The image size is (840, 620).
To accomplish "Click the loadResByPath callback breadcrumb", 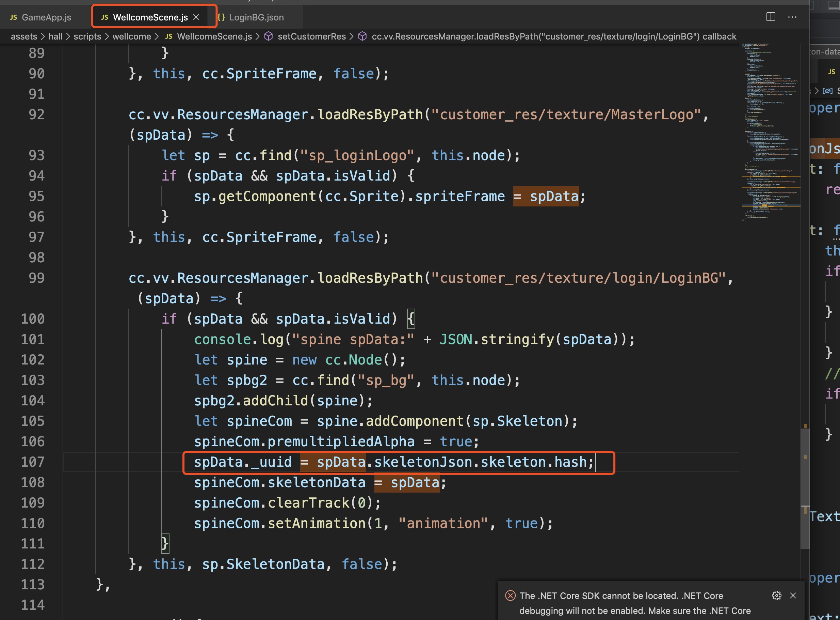I will [553, 36].
